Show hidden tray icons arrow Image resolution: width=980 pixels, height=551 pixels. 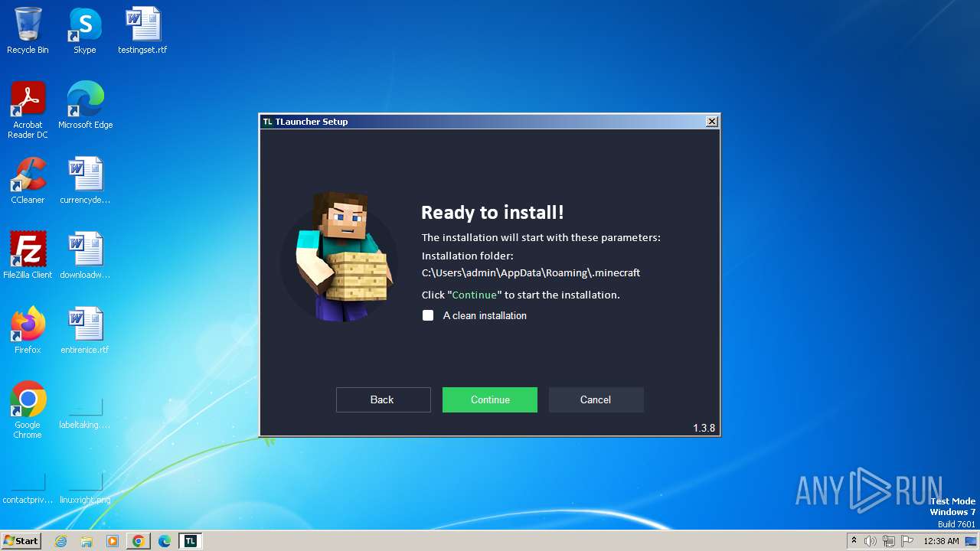click(x=854, y=541)
